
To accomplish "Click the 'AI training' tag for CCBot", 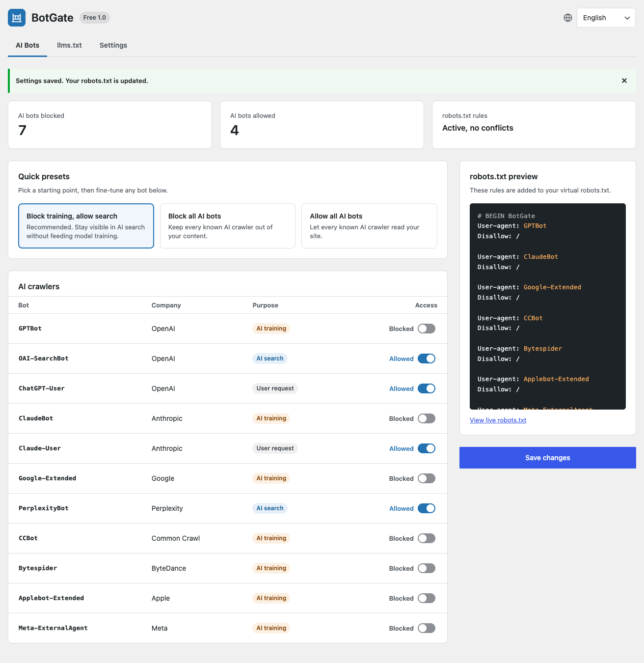I will [x=271, y=538].
